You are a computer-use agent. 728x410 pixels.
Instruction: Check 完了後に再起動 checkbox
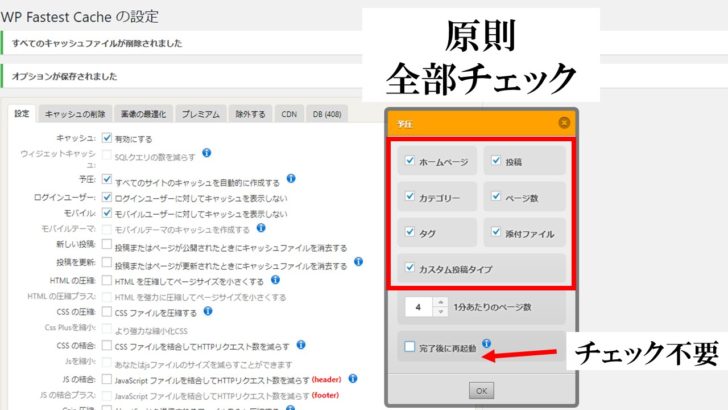pyautogui.click(x=410, y=346)
